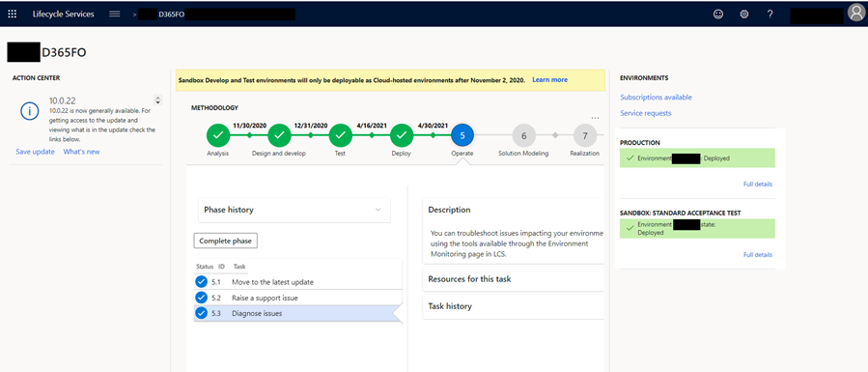Click the Sandbox environment Deployed status bar

click(x=697, y=229)
